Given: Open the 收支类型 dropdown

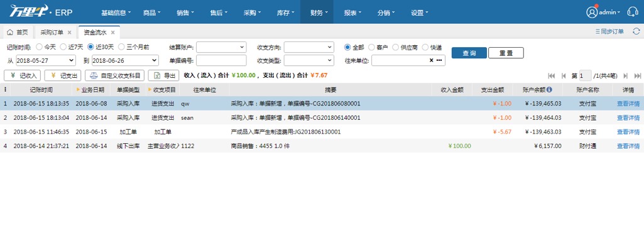Looking at the screenshot, I should 309,60.
